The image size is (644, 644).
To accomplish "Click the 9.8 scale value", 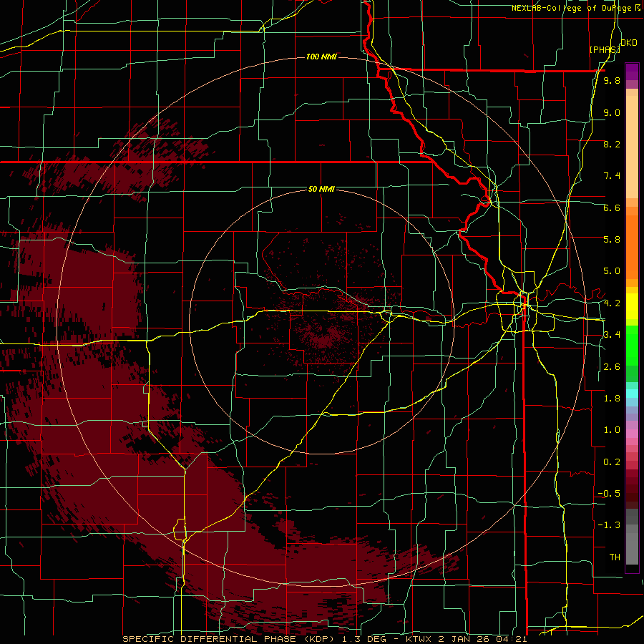I will coord(612,80).
